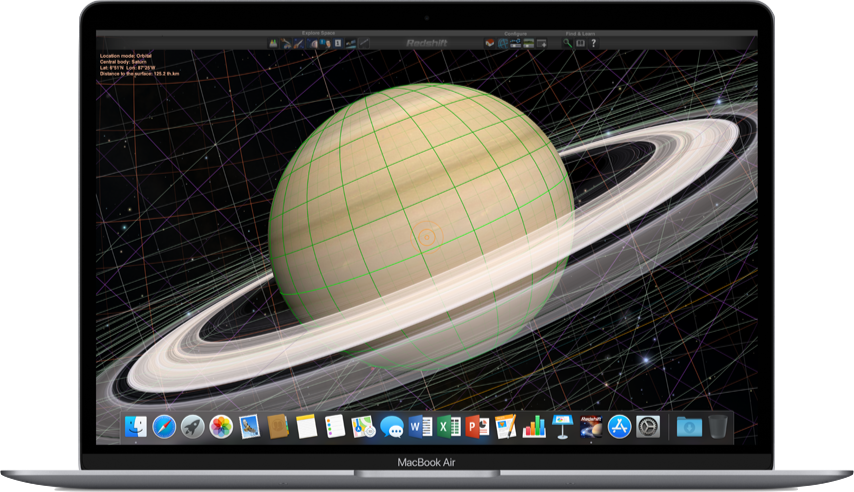Click the green magnifying glass search icon
The width and height of the screenshot is (854, 492).
coord(568,43)
